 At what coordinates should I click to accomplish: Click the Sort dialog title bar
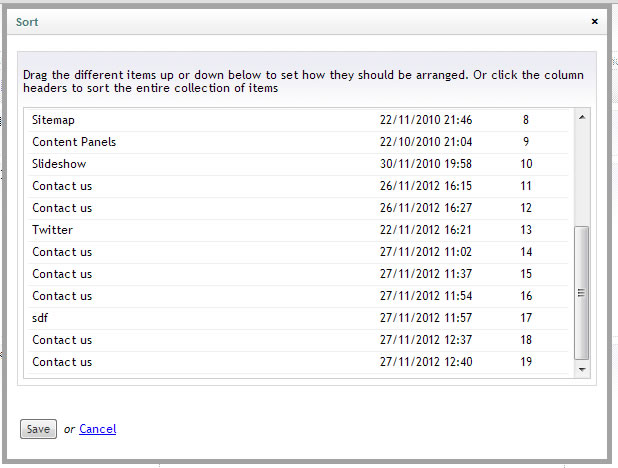[x=300, y=21]
